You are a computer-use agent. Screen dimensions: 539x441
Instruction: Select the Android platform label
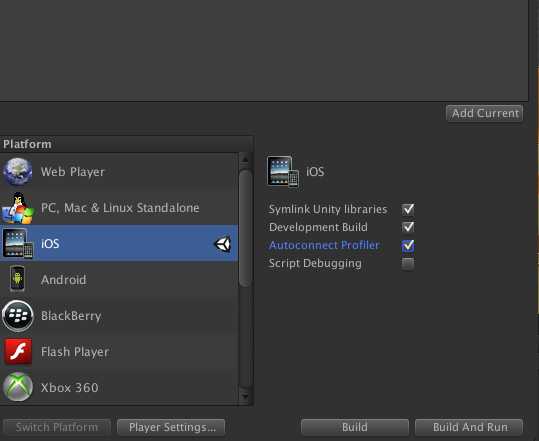click(x=64, y=279)
